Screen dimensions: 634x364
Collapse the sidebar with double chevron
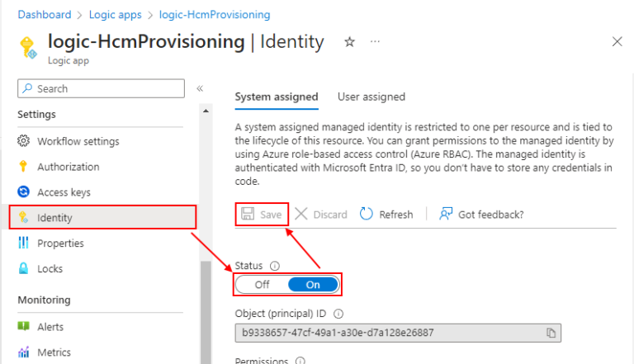pyautogui.click(x=200, y=88)
